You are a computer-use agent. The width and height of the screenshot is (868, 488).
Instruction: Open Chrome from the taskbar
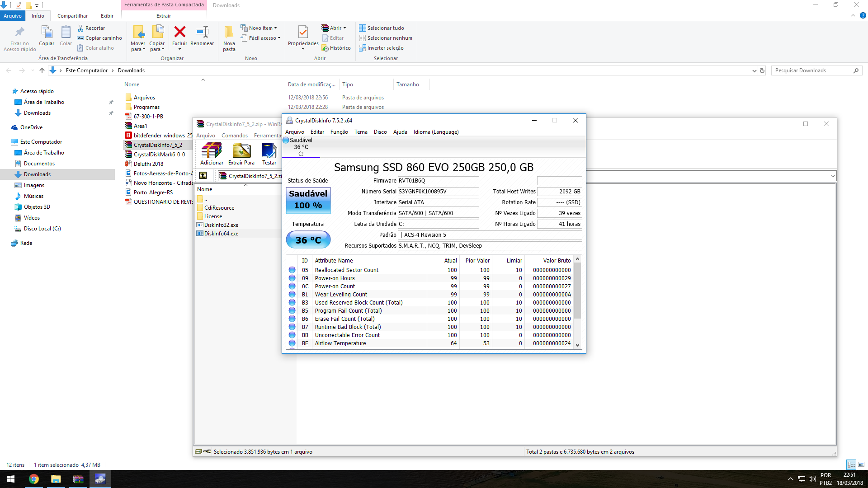34,479
